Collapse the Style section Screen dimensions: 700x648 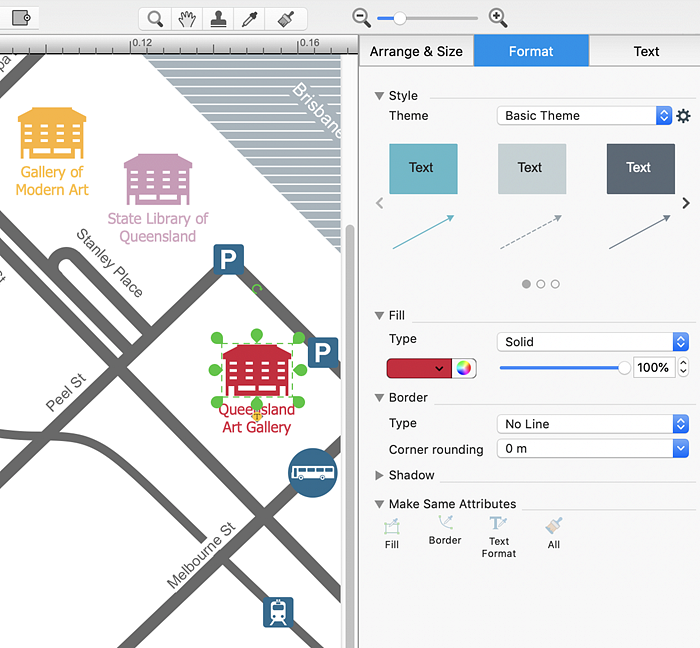pos(379,96)
